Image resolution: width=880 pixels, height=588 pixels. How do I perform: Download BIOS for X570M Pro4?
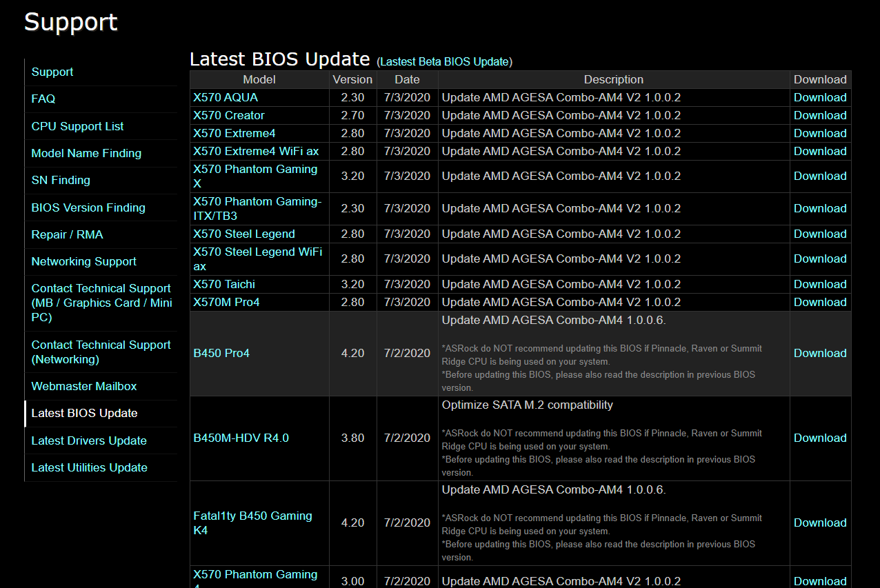[820, 302]
